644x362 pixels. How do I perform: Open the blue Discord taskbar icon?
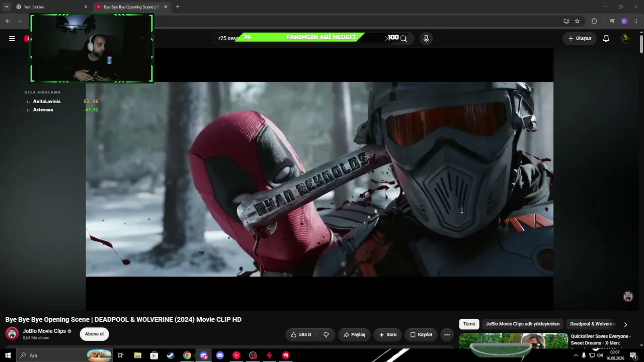pyautogui.click(x=220, y=355)
